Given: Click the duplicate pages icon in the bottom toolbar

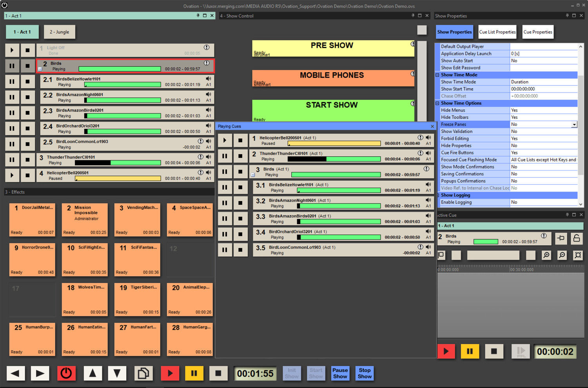Looking at the screenshot, I should [143, 373].
